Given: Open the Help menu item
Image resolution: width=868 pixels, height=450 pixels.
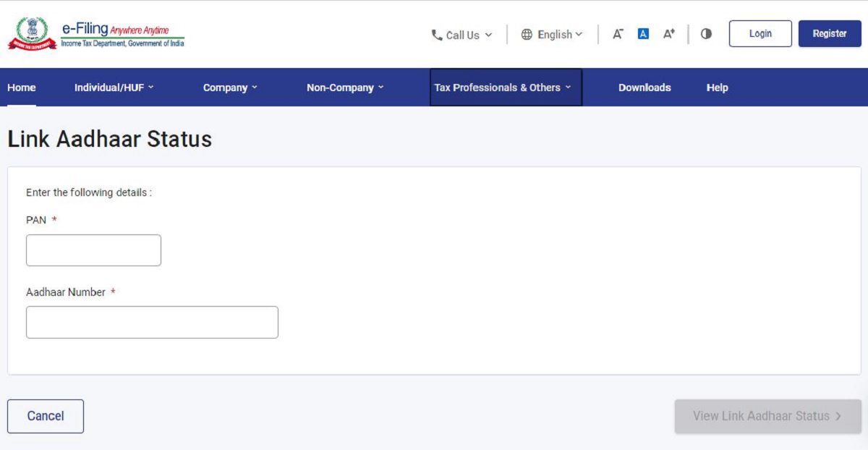Looking at the screenshot, I should 717,88.
